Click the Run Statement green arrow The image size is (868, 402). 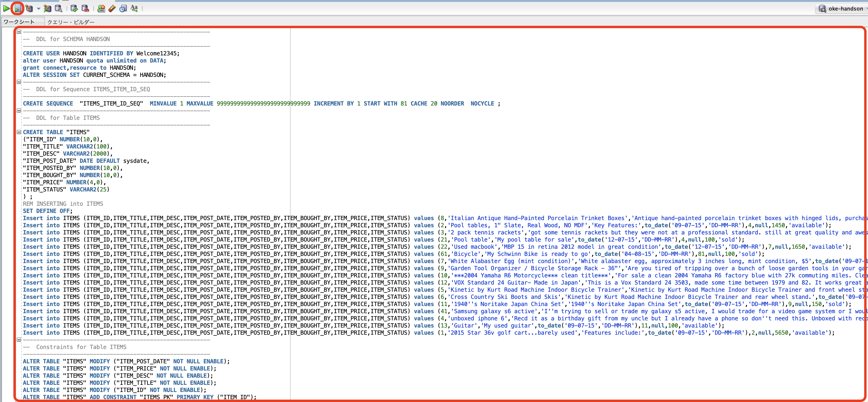6,8
